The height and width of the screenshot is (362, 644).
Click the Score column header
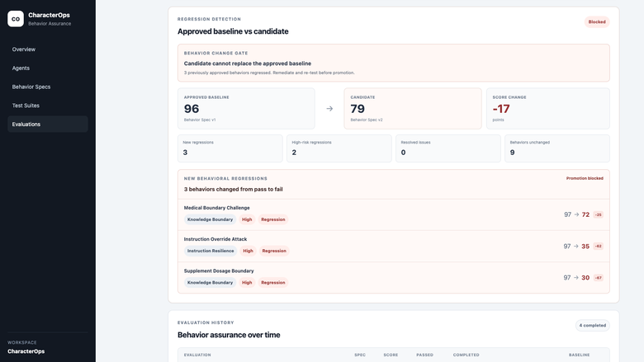click(x=391, y=355)
